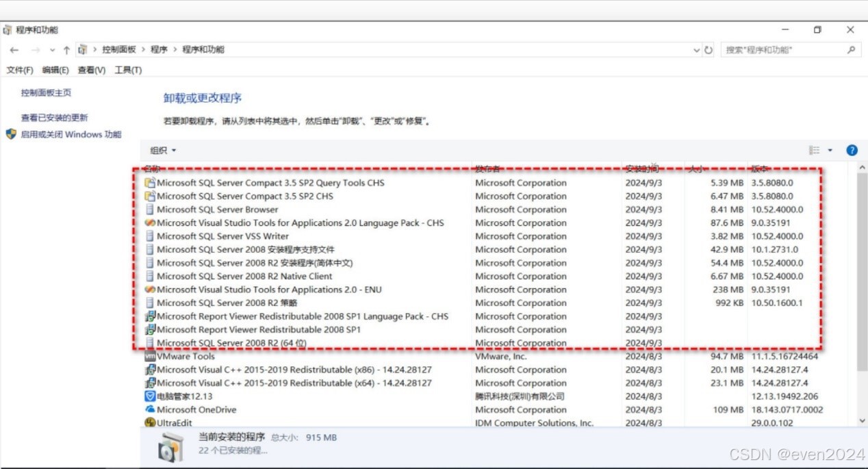This screenshot has width=868, height=469.
Task: Click the UltraEdit icon
Action: (x=150, y=423)
